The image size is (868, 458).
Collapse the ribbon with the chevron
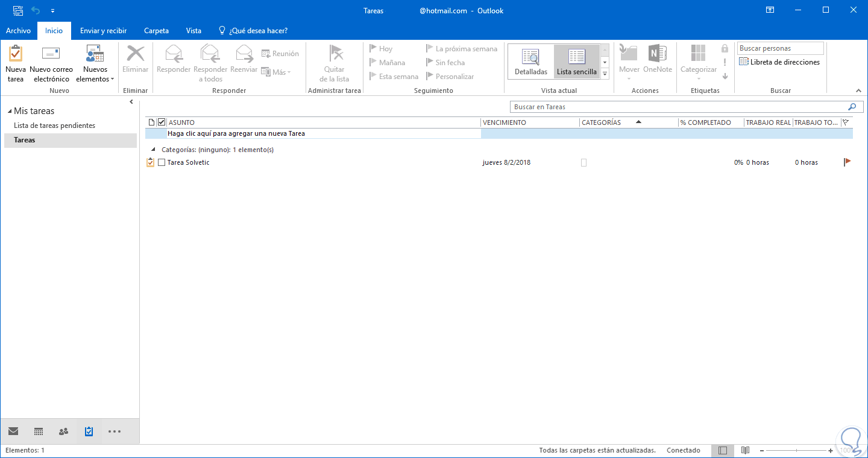[858, 91]
